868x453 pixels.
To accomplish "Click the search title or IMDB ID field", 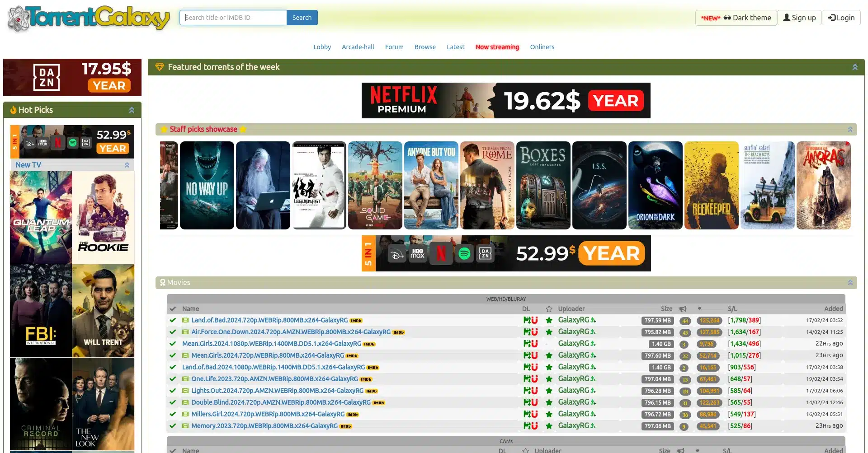I will coord(233,18).
